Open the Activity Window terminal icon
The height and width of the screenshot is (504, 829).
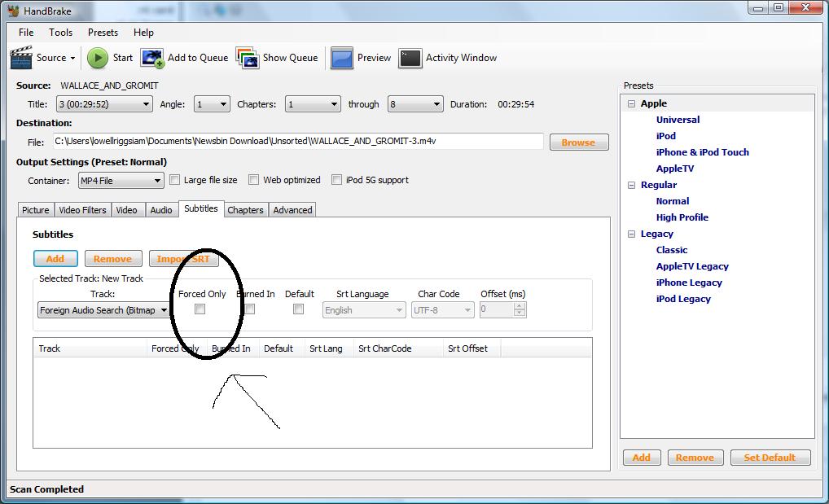pyautogui.click(x=410, y=58)
